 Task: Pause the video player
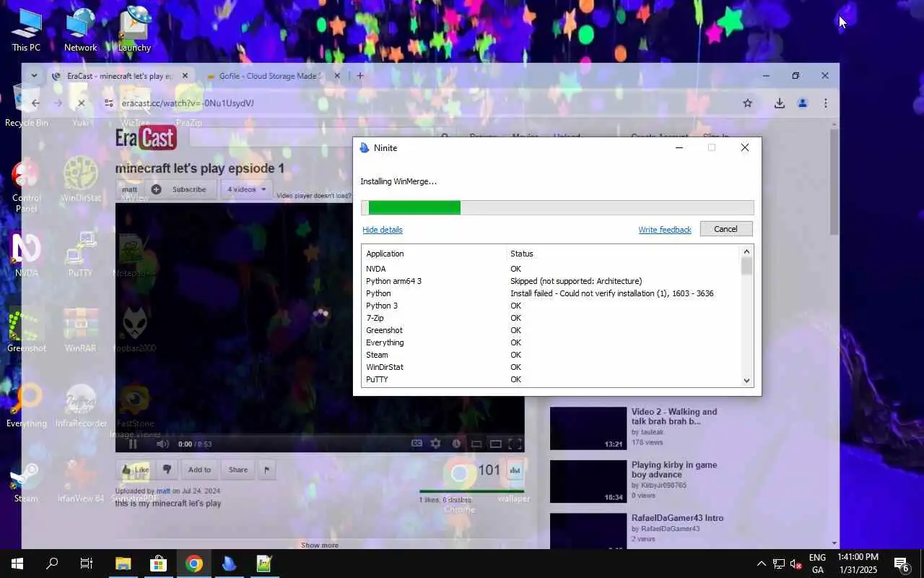click(x=133, y=444)
